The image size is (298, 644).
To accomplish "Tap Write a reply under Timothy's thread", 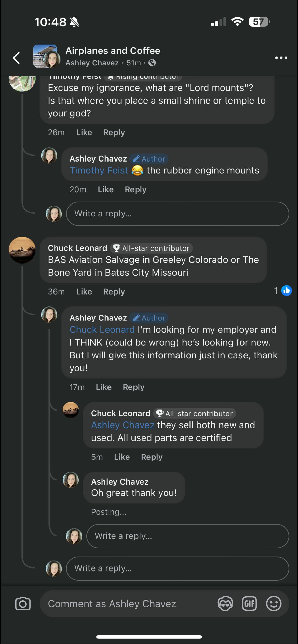I will coord(177,214).
